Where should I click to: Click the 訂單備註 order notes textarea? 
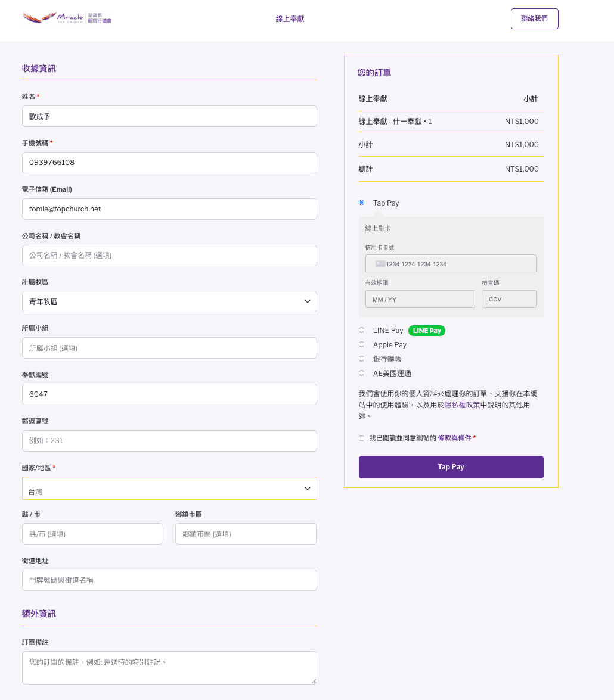click(169, 667)
